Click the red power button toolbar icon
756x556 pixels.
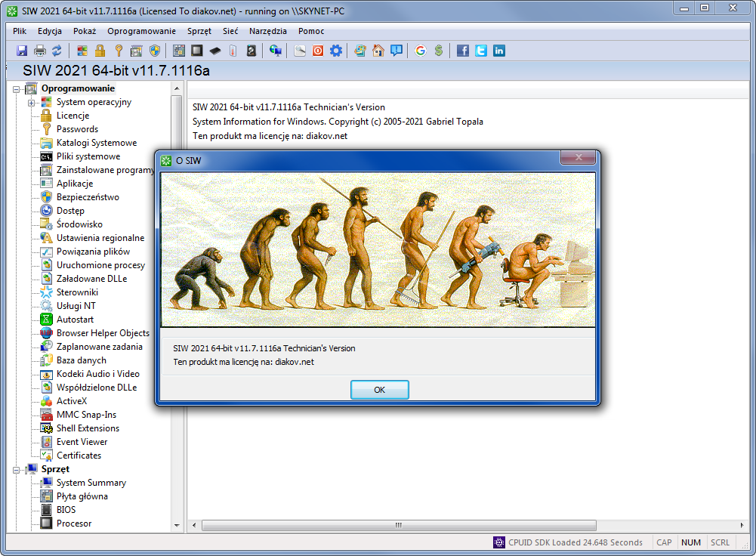(x=318, y=51)
